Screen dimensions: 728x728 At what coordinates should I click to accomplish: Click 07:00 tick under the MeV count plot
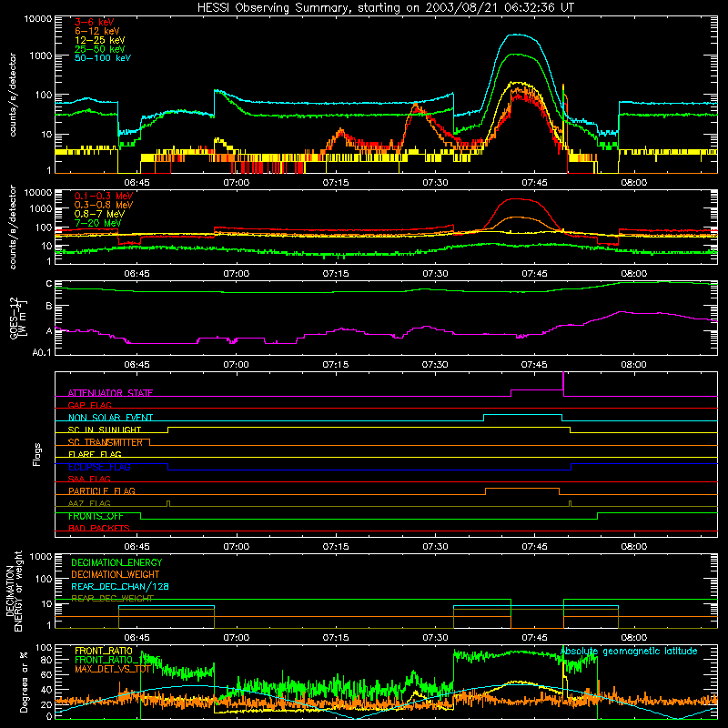(236, 274)
